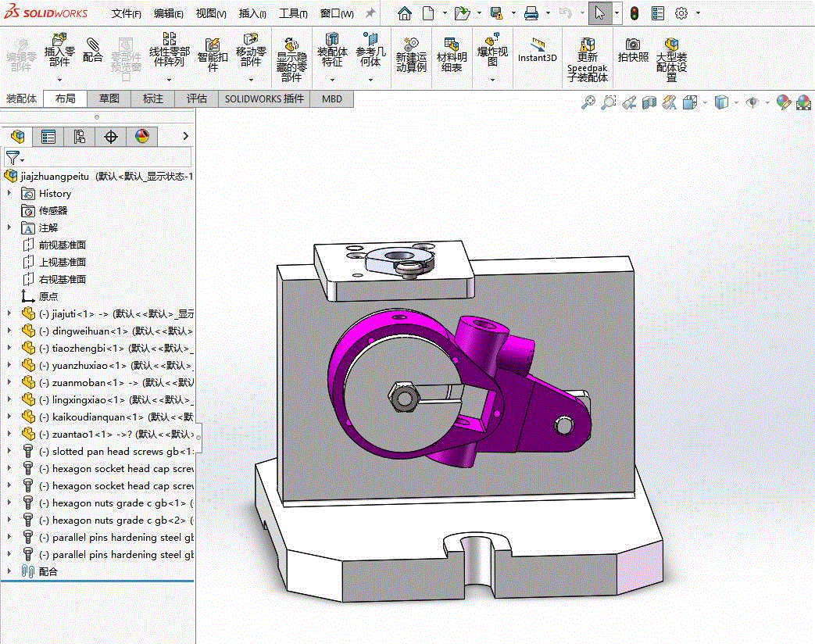Open the FeatureManager design tree tab

tap(17, 136)
